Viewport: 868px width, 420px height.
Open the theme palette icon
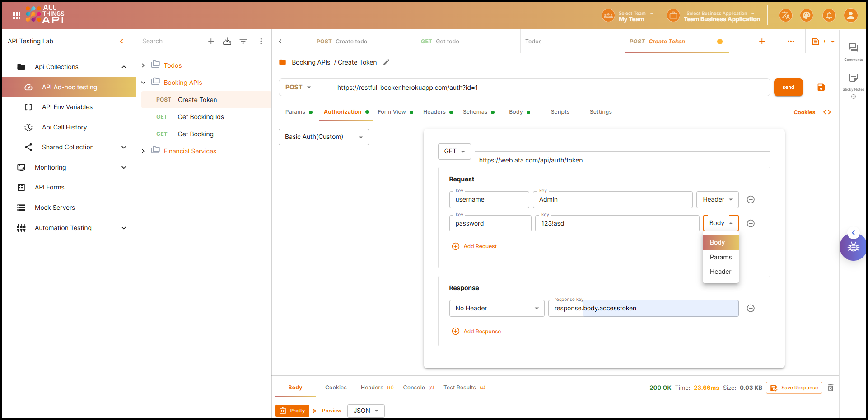pos(806,16)
